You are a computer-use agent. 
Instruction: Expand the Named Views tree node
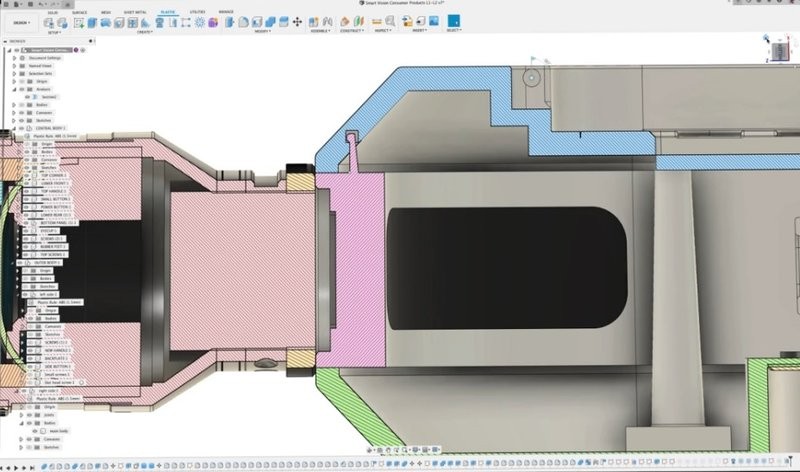click(14, 66)
